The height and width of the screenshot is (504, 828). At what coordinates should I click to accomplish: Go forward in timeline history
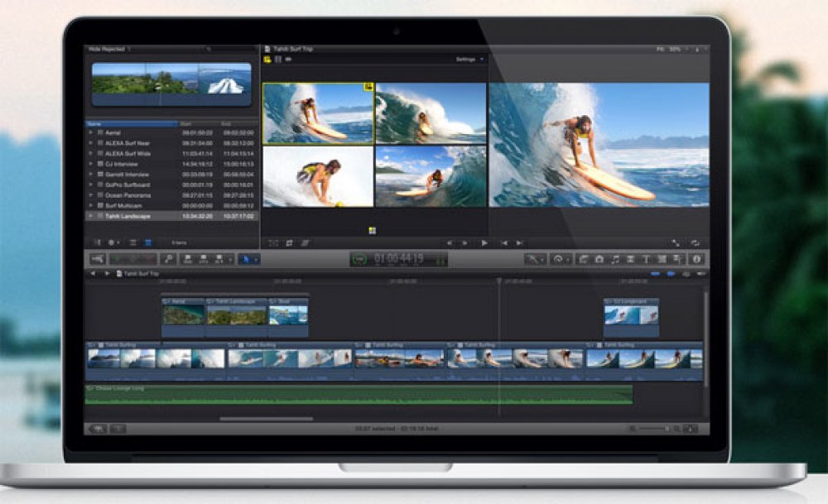tap(107, 274)
